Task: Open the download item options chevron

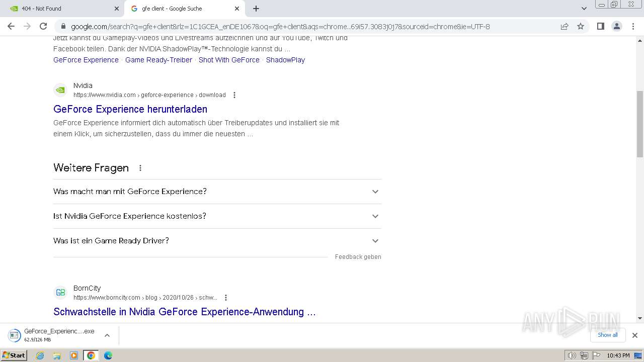Action: 107,335
